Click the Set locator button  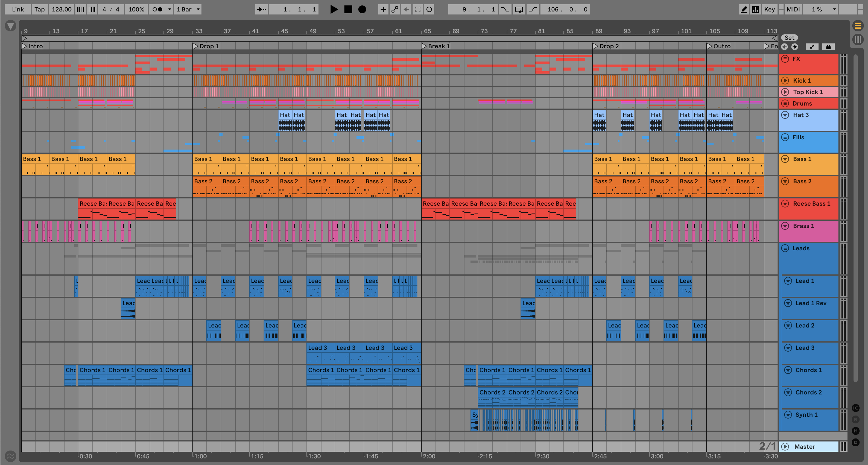click(x=789, y=38)
